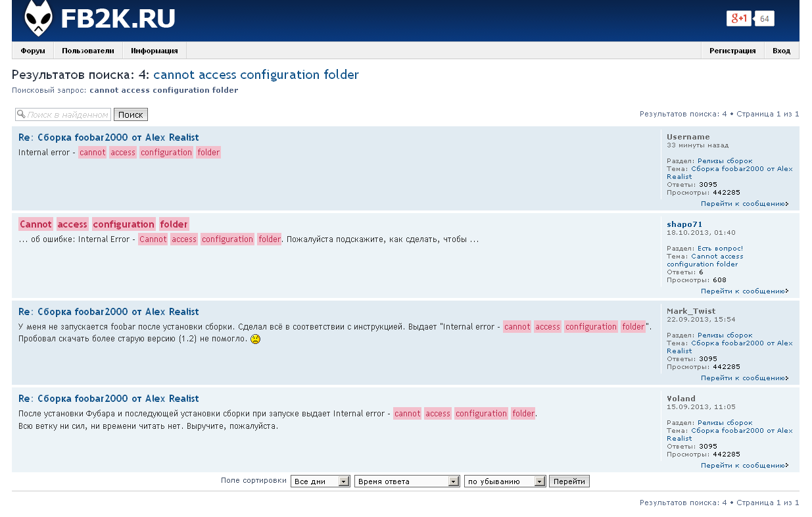Viewport: 812px width, 517px height.
Task: Click the Вход login link
Action: [x=782, y=51]
